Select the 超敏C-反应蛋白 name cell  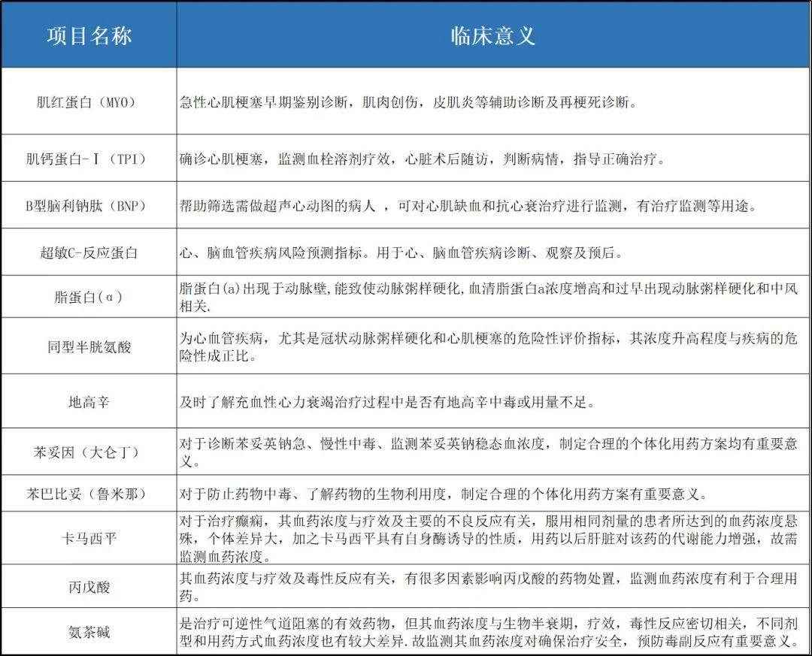pos(89,252)
